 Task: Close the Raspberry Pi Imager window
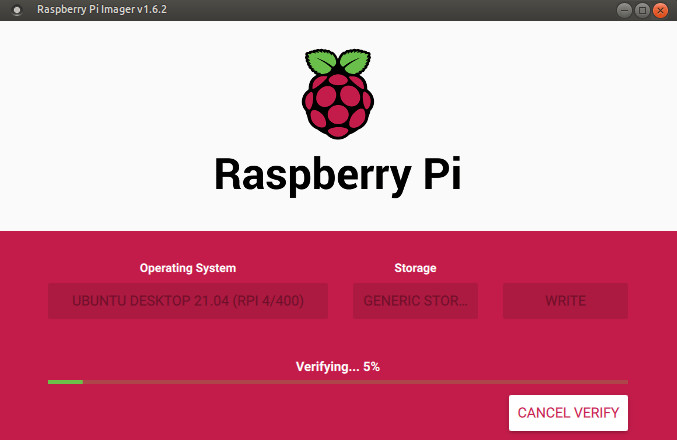[660, 10]
